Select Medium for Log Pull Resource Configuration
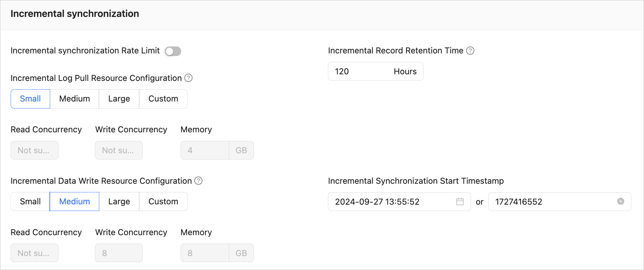 pos(74,99)
